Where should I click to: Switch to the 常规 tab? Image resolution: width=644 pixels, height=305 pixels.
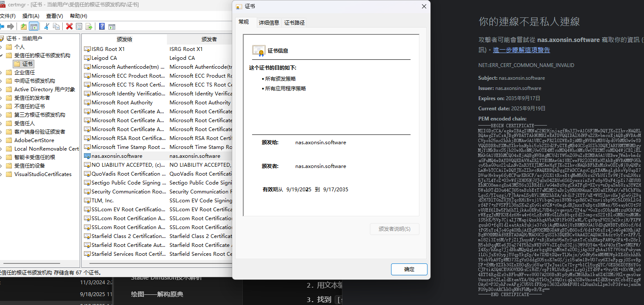[244, 22]
